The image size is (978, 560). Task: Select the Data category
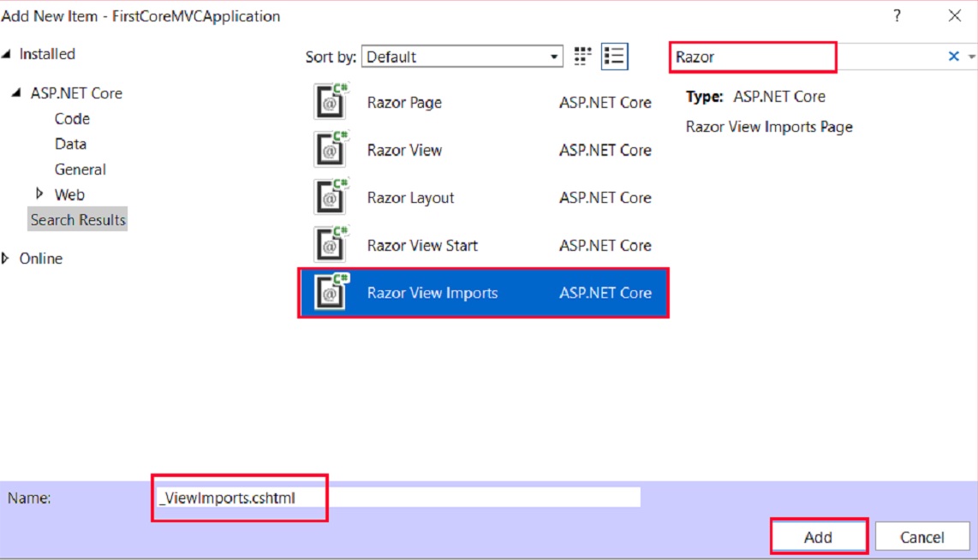click(70, 144)
